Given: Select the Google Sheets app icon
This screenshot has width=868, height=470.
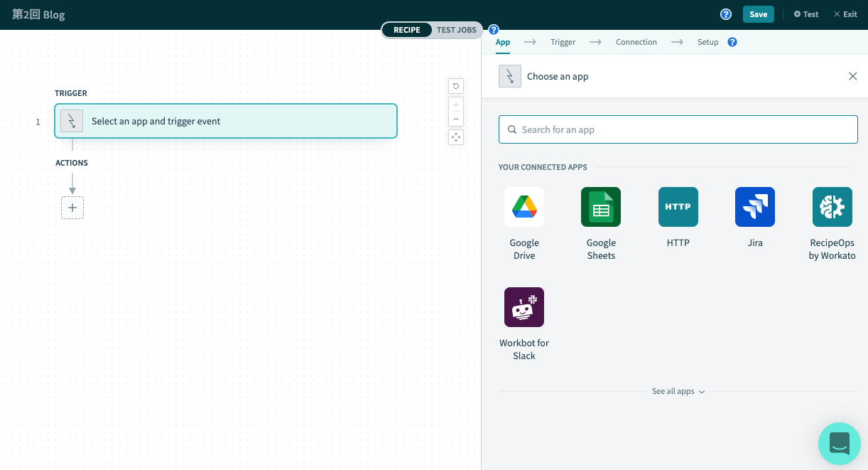Looking at the screenshot, I should click(x=601, y=207).
